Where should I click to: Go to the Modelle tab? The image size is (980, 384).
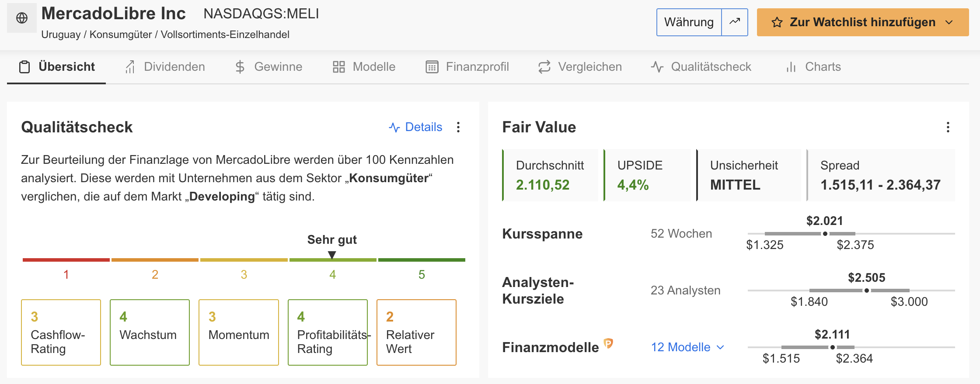(364, 67)
